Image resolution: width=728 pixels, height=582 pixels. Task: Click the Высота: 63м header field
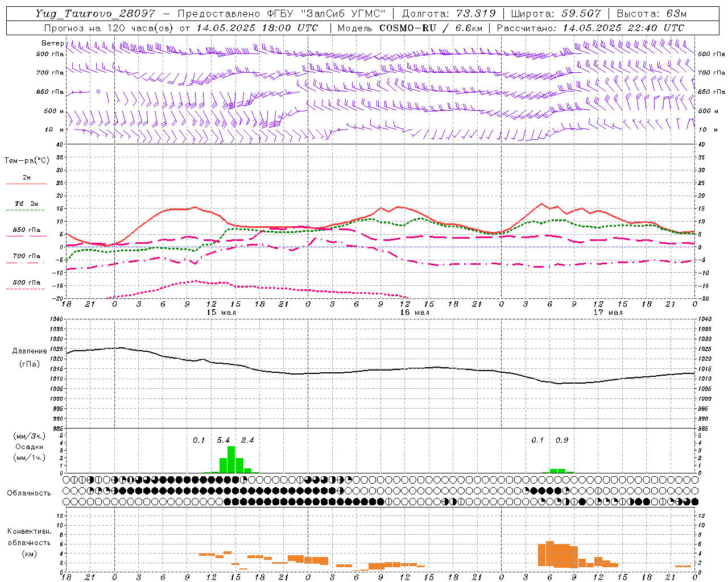coord(652,14)
